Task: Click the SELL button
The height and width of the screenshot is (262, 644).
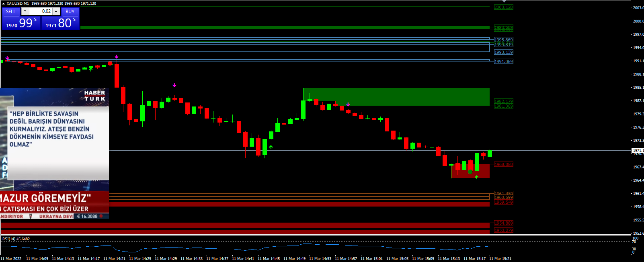Action: (x=11, y=11)
